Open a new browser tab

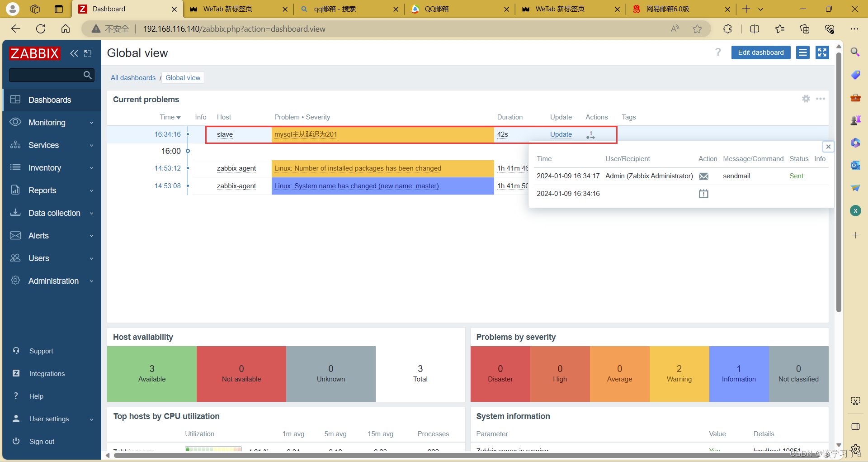pyautogui.click(x=746, y=9)
